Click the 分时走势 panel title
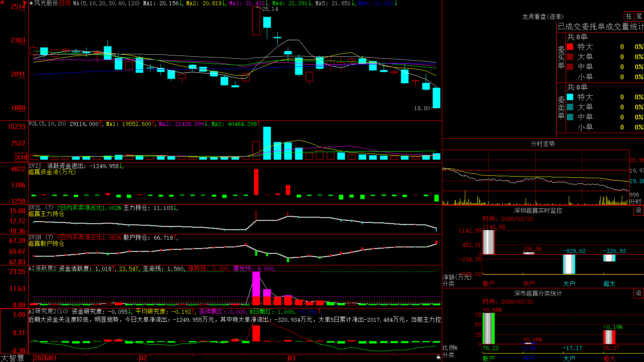 [x=543, y=144]
